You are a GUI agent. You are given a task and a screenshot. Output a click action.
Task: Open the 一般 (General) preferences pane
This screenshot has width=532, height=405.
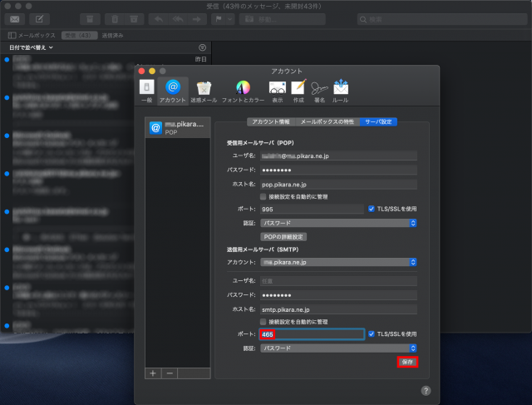pyautogui.click(x=146, y=90)
